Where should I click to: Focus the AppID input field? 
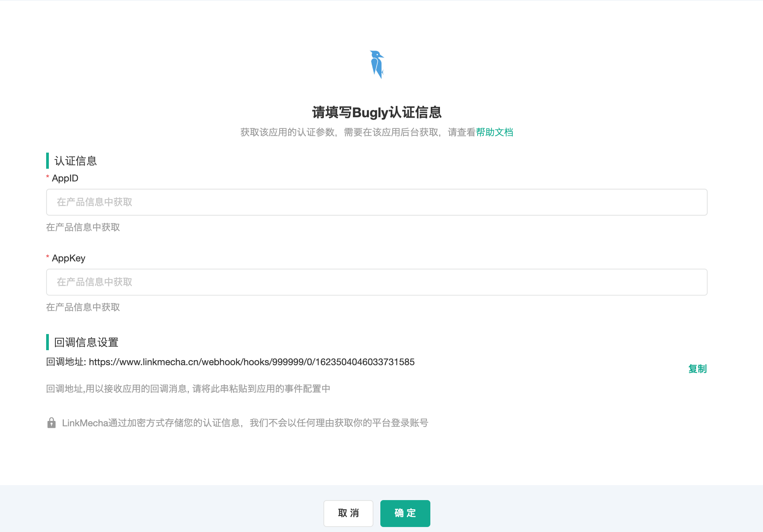(x=377, y=202)
